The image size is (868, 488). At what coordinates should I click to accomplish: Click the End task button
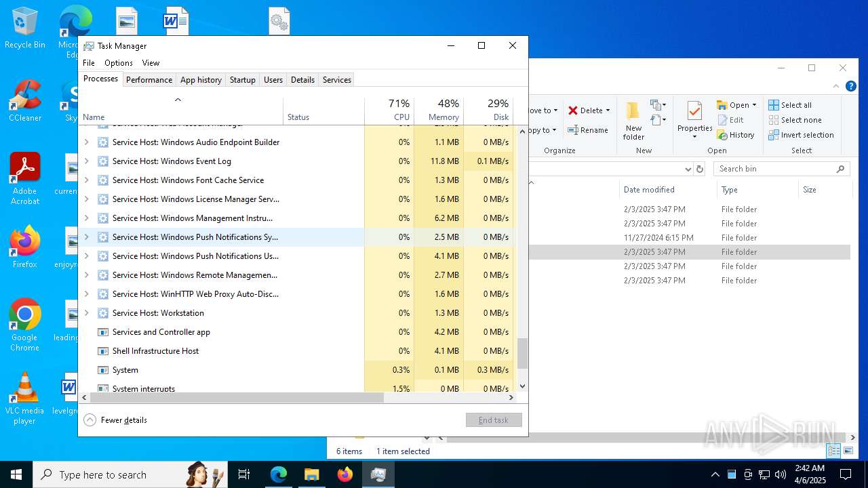click(x=494, y=420)
